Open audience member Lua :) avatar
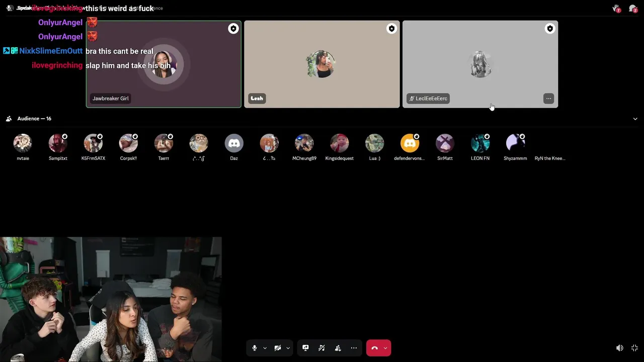 [x=375, y=143]
